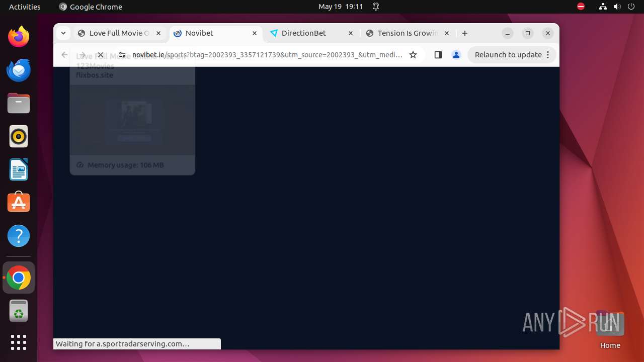Viewport: 644px width, 362px height.
Task: Click the 'Waiting for a.sportradarserving.com' status text
Action: pyautogui.click(x=122, y=344)
